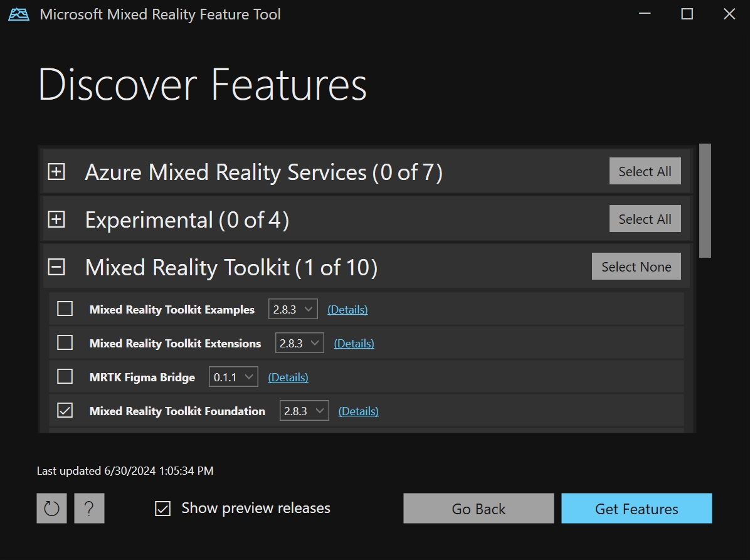The image size is (750, 560).
Task: Open Details for Mixed Reality Toolkit Foundation
Action: click(358, 411)
